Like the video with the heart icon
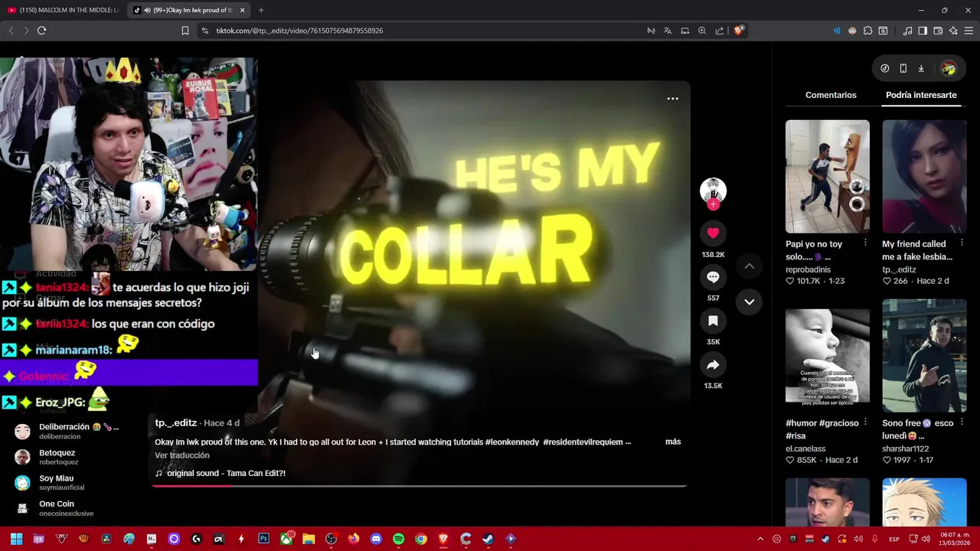 (713, 233)
